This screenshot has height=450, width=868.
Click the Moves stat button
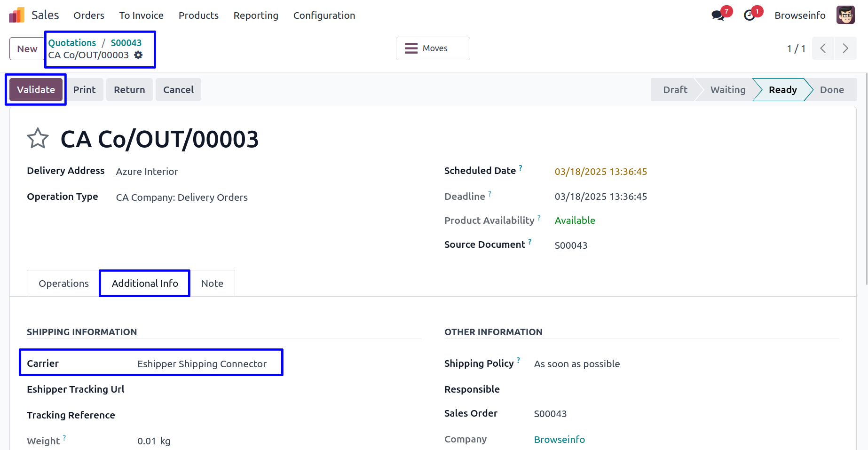point(433,48)
